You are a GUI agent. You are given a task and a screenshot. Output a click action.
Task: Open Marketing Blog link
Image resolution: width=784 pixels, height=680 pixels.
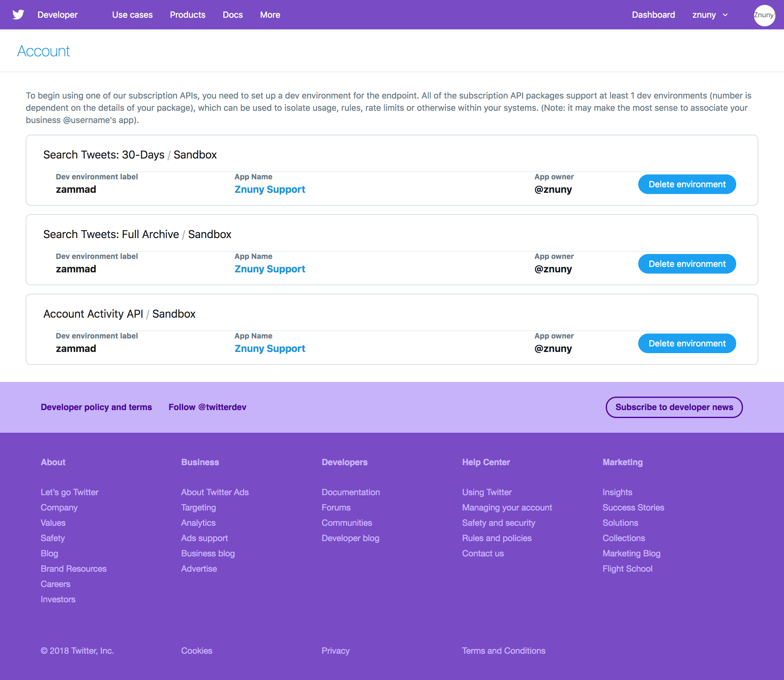tap(631, 553)
